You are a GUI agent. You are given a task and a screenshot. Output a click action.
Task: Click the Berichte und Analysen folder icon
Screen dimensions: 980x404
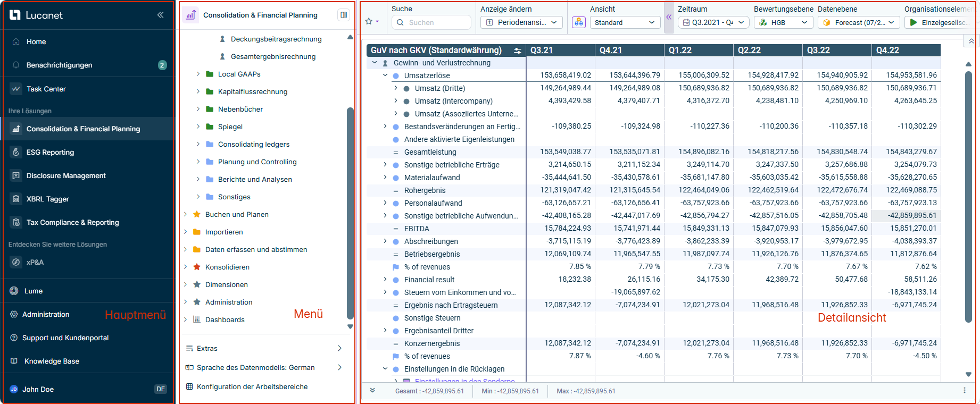pos(210,179)
